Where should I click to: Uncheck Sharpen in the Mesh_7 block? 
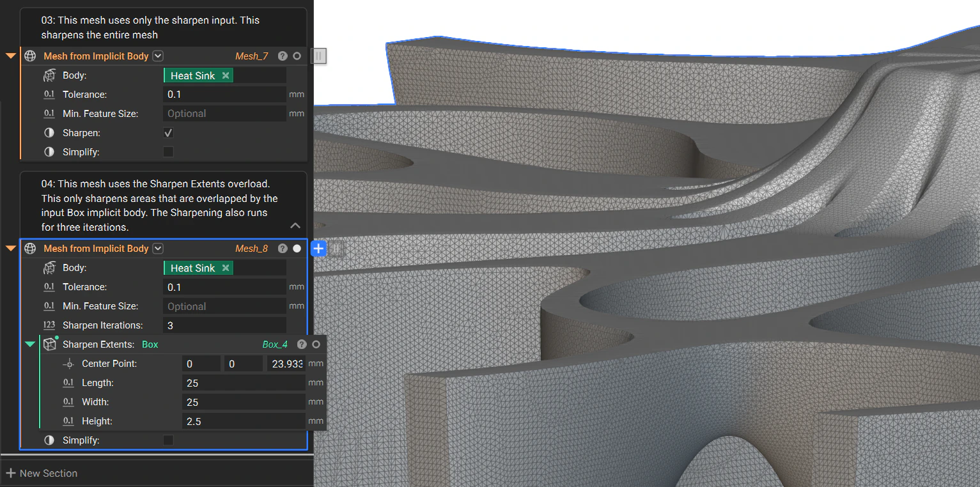[168, 132]
